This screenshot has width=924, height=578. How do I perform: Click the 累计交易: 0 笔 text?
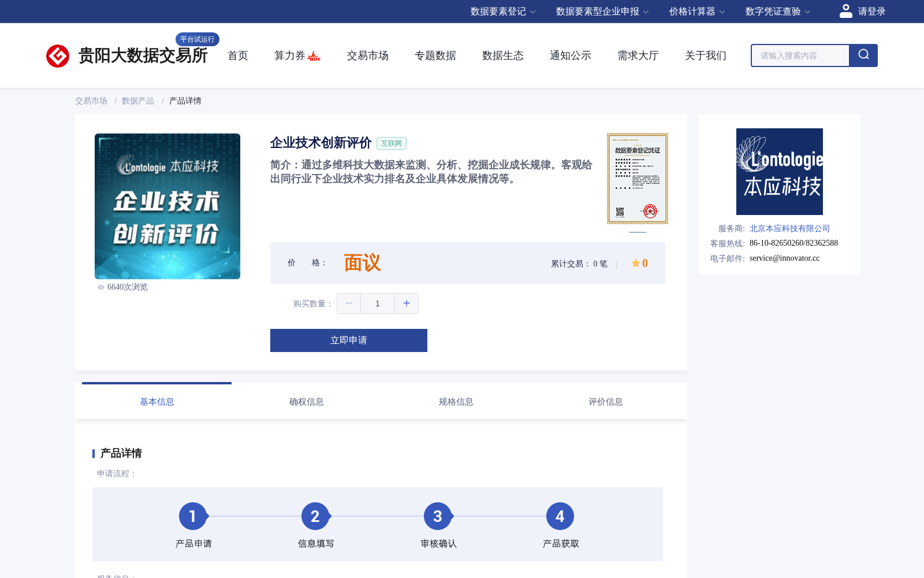click(579, 264)
